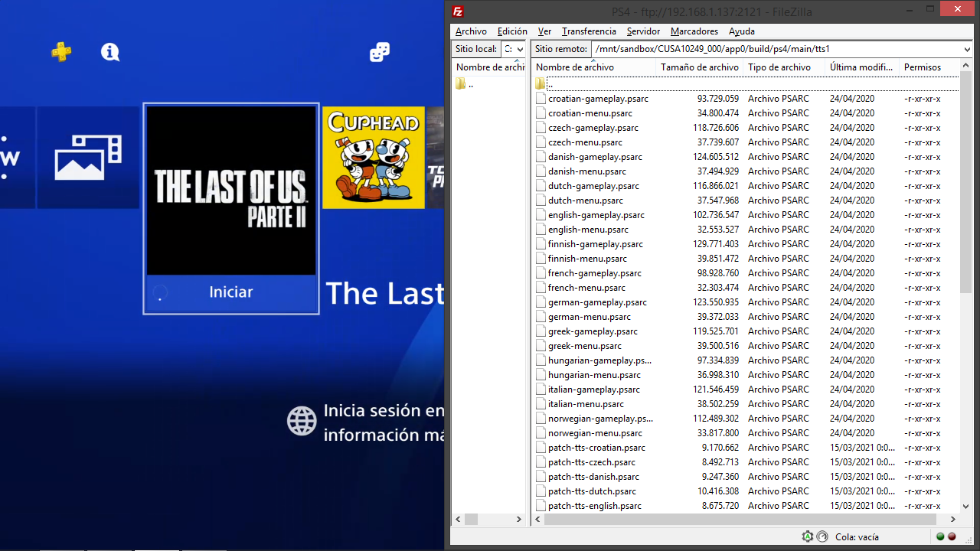The width and height of the screenshot is (980, 551).
Task: Click the remote list horizontal scrollbar
Action: click(740, 519)
